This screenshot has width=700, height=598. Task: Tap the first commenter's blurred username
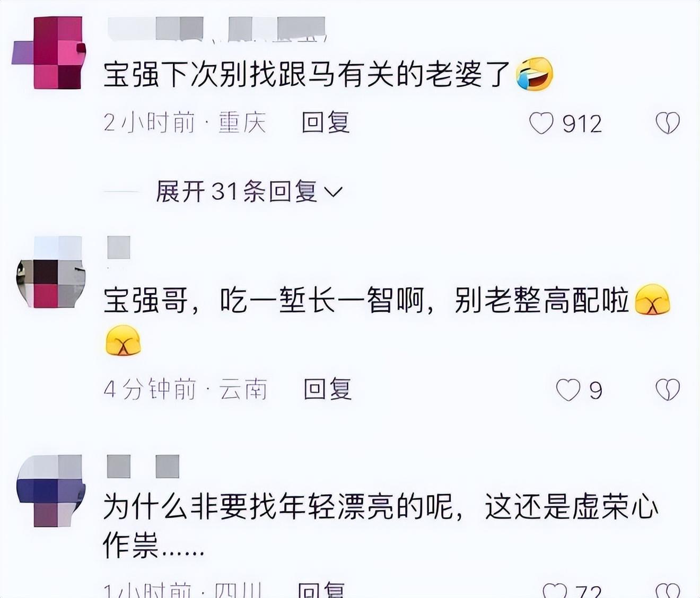(x=216, y=29)
